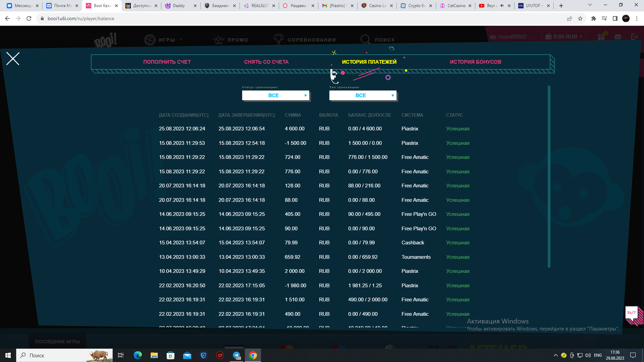Mute the YouTube tab audio icon

click(502, 6)
